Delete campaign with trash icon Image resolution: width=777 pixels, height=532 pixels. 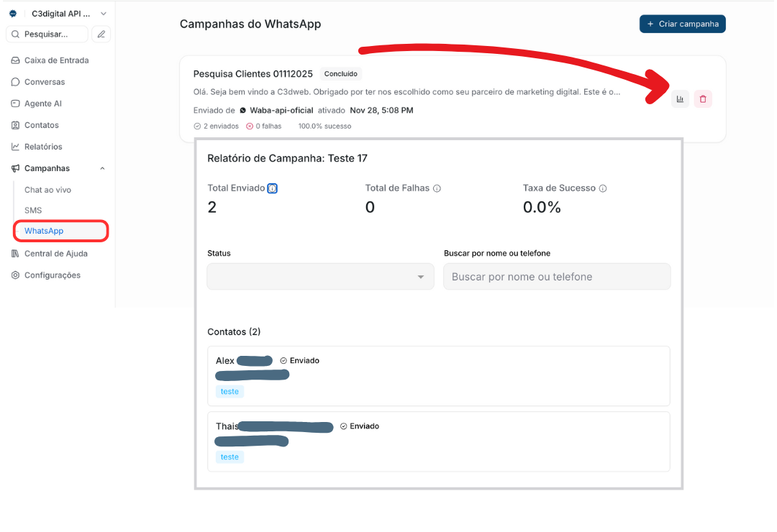(703, 99)
